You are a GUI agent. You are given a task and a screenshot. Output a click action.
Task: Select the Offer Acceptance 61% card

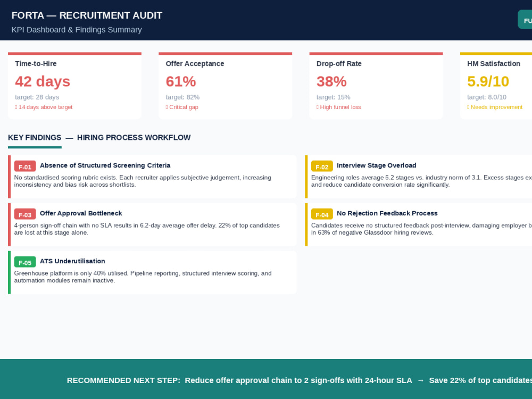point(225,86)
